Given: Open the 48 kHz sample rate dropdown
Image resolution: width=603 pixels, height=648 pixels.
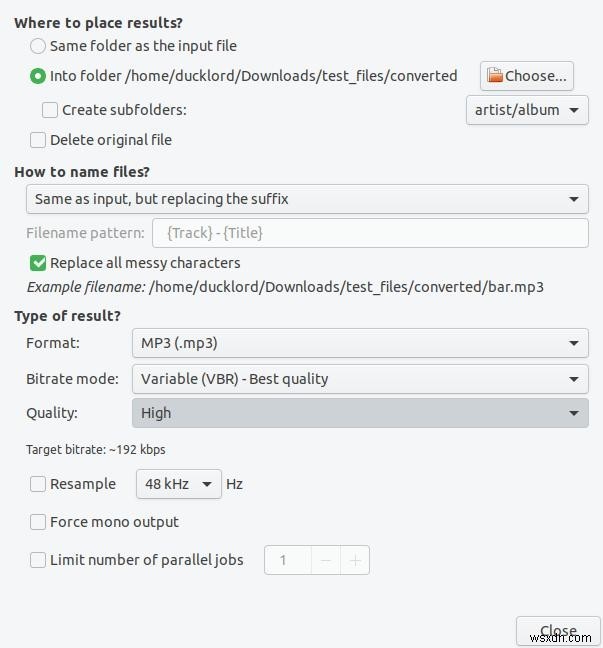Looking at the screenshot, I should click(x=179, y=484).
